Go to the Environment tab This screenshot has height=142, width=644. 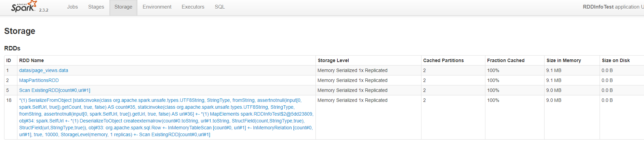tap(157, 7)
